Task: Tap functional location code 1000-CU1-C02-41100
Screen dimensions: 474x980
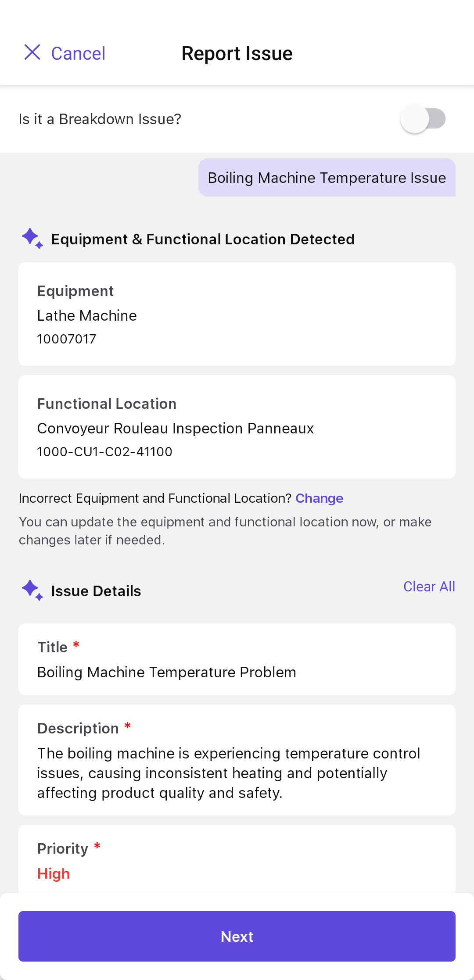Action: click(x=105, y=452)
